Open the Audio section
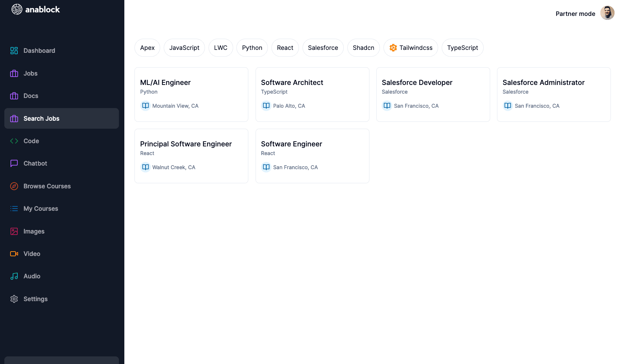Image resolution: width=621 pixels, height=364 pixels. coord(61,276)
